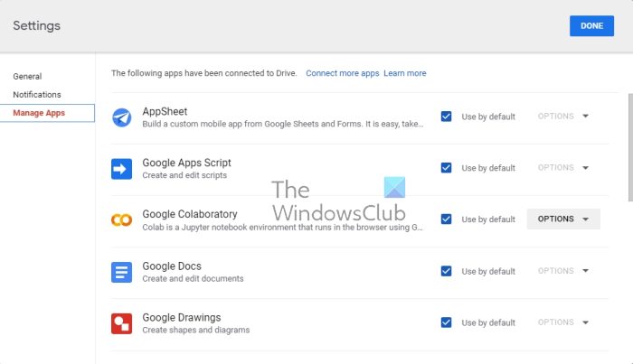Open the OPTIONS dropdown for Google Drawings
Viewport: 633px width, 364px height.
[563, 322]
